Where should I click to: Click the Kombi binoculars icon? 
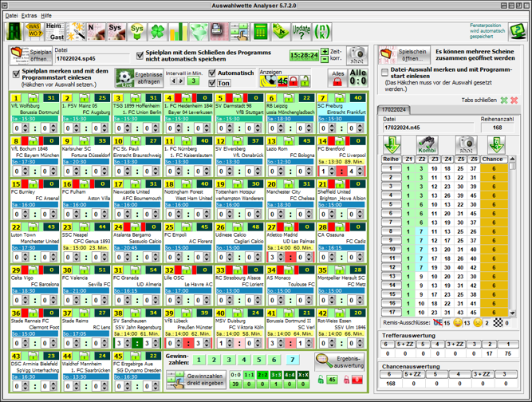click(428, 144)
